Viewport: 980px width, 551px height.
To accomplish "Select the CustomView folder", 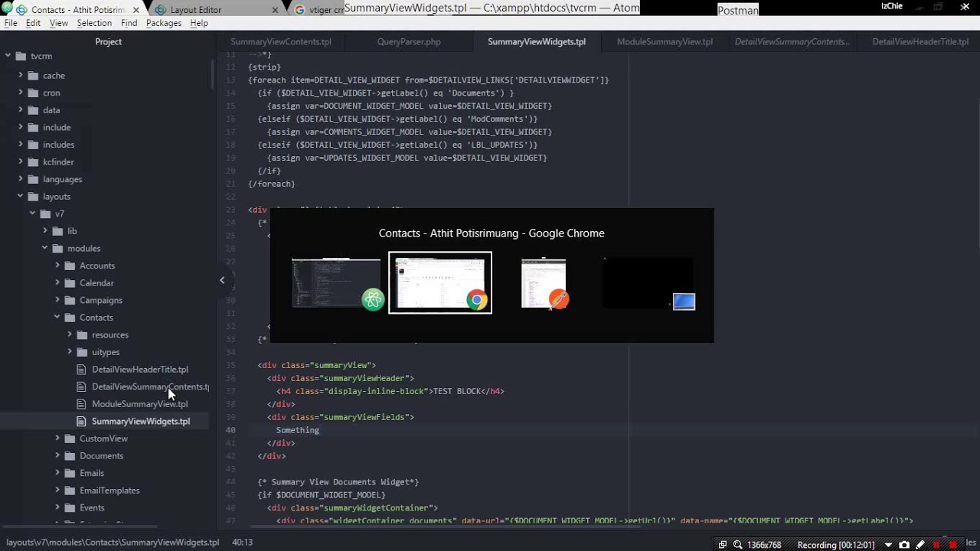I will click(103, 439).
